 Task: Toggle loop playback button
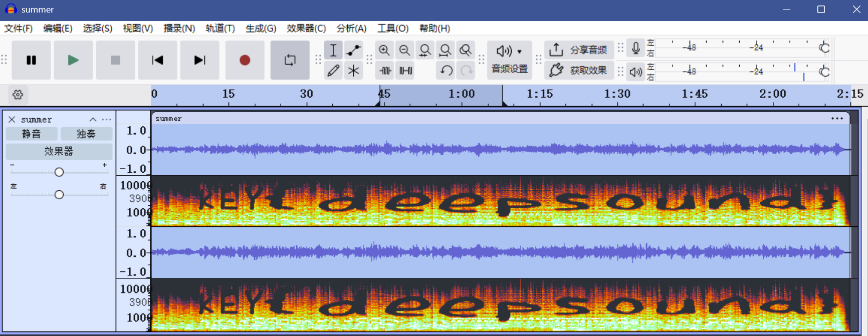click(290, 60)
